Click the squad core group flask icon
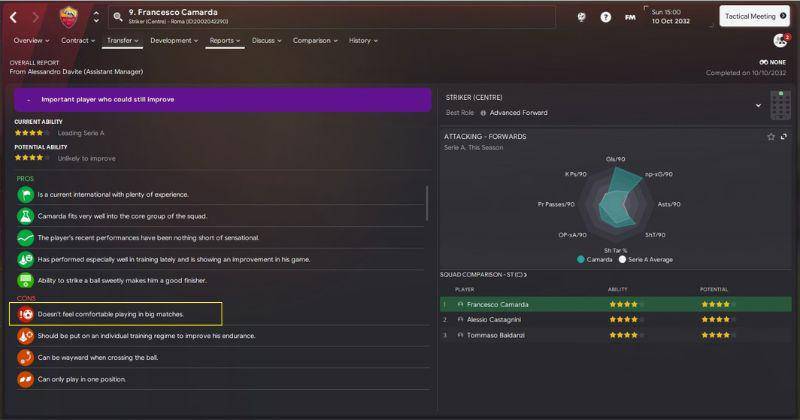Image resolution: width=800 pixels, height=420 pixels. click(x=26, y=216)
